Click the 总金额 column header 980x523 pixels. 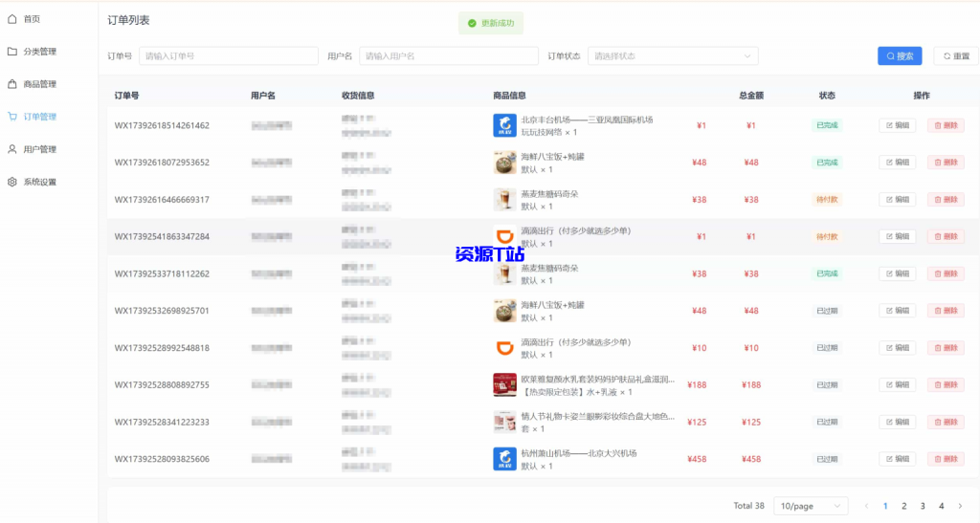click(x=750, y=96)
